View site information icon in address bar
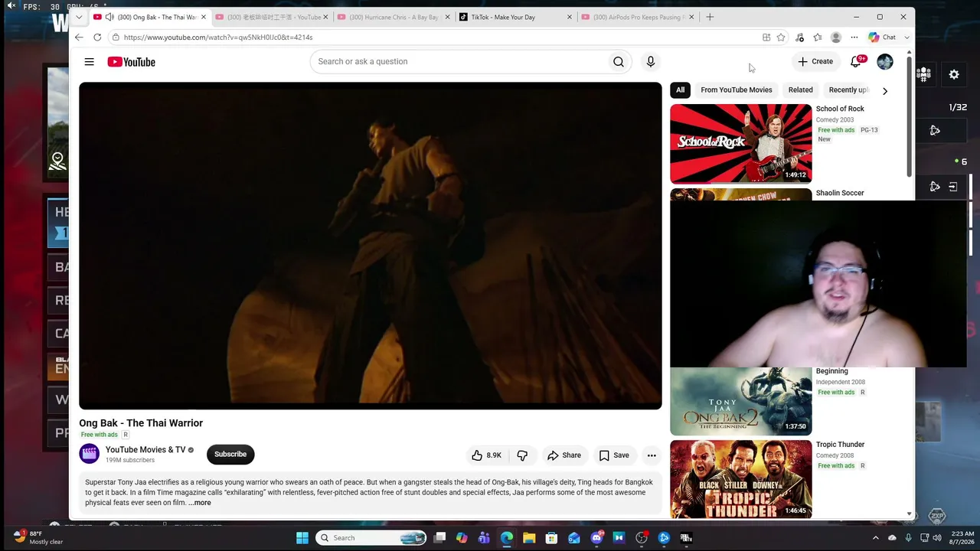The image size is (980, 551). 116,37
